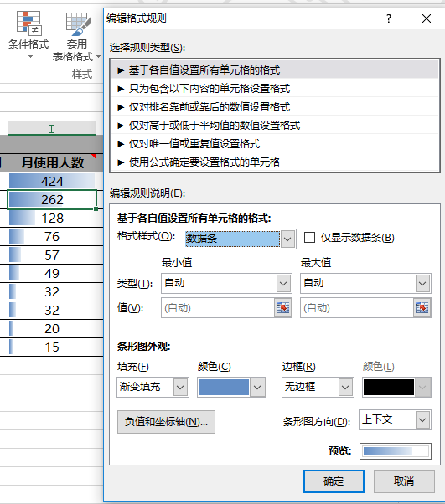This screenshot has width=445, height=504.
Task: Select the cell containing 128
Action: 52,219
